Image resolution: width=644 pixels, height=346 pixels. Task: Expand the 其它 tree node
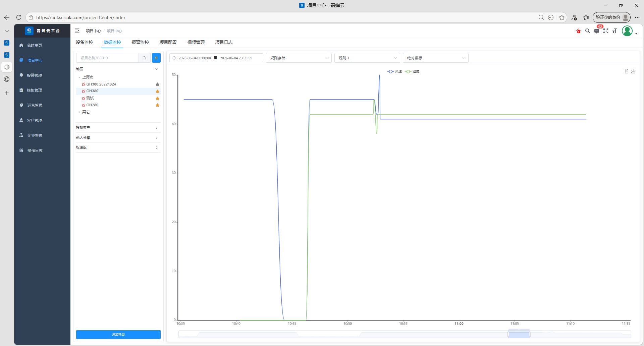tap(79, 112)
